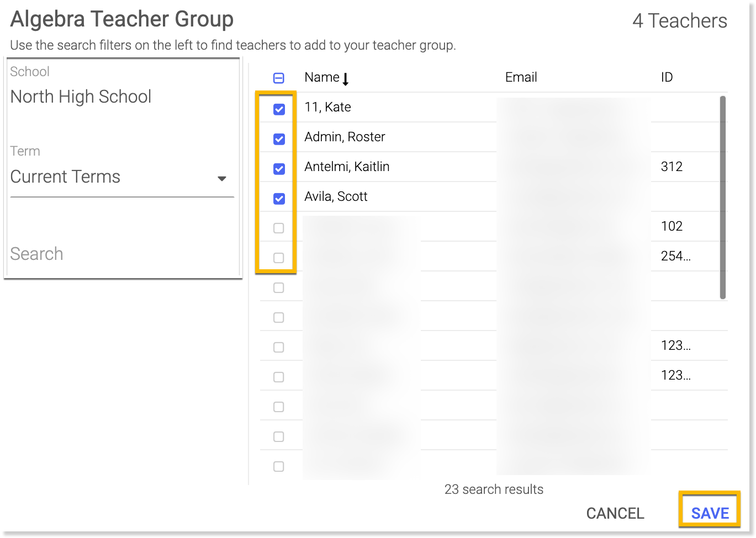
Task: Click the Name sort arrow icon
Action: (x=346, y=79)
